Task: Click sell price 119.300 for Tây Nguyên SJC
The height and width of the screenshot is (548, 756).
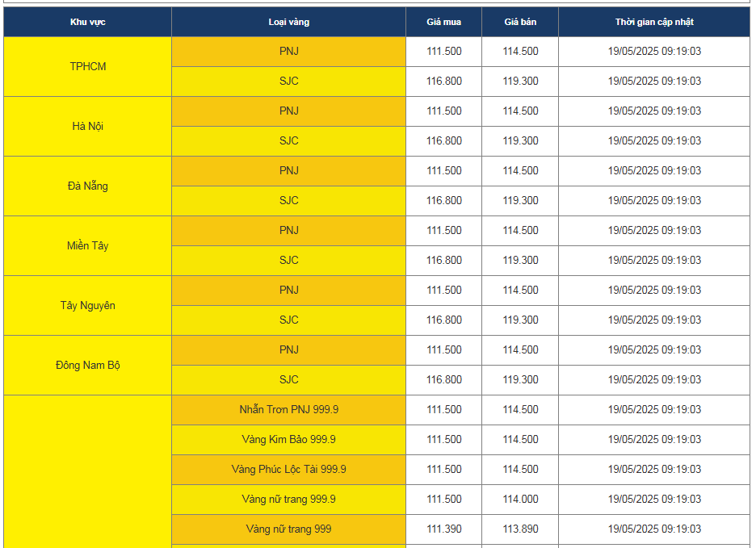Action: click(x=520, y=320)
